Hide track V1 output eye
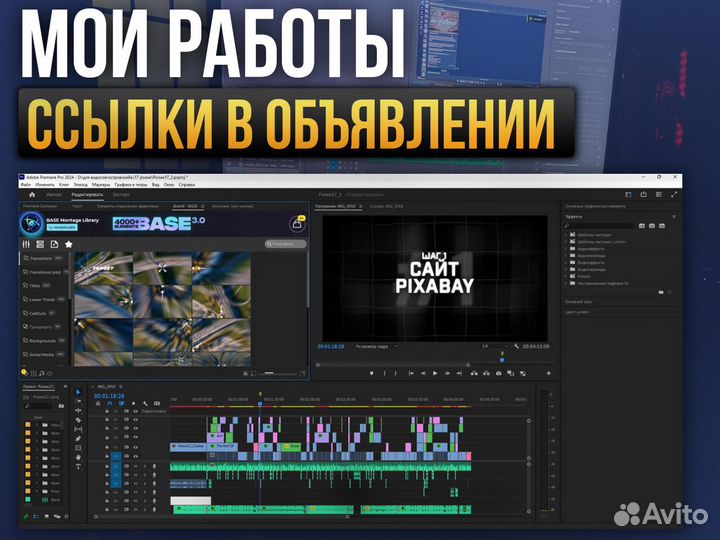This screenshot has width=720, height=540. pos(135,456)
